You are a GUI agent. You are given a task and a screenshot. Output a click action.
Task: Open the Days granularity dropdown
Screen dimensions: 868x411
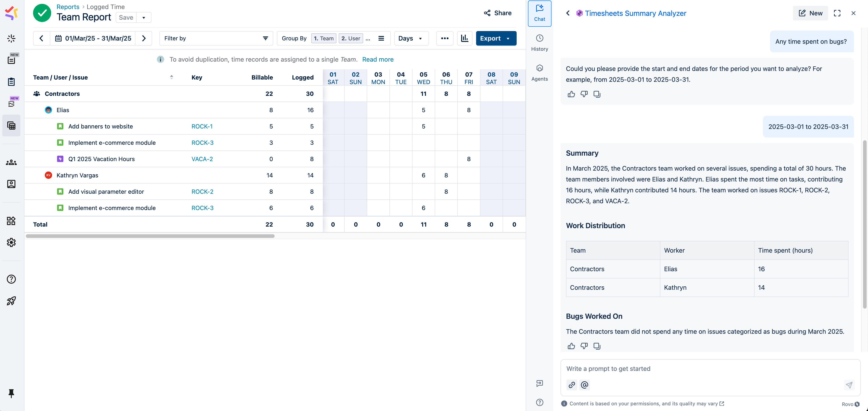[x=411, y=38]
